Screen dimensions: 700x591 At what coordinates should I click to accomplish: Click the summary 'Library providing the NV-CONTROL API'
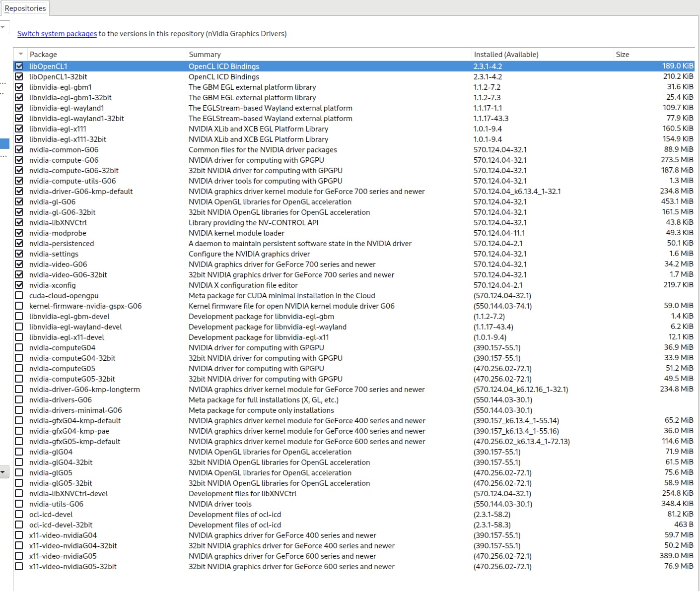253,222
